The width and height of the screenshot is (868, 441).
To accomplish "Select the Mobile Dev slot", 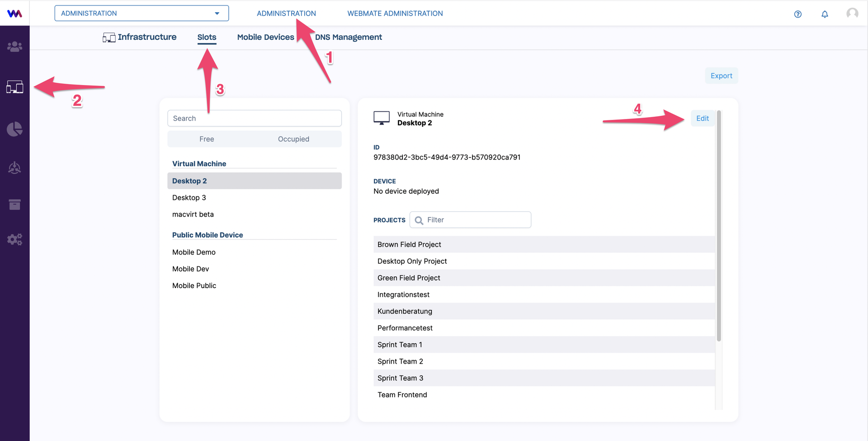I will click(x=255, y=269).
